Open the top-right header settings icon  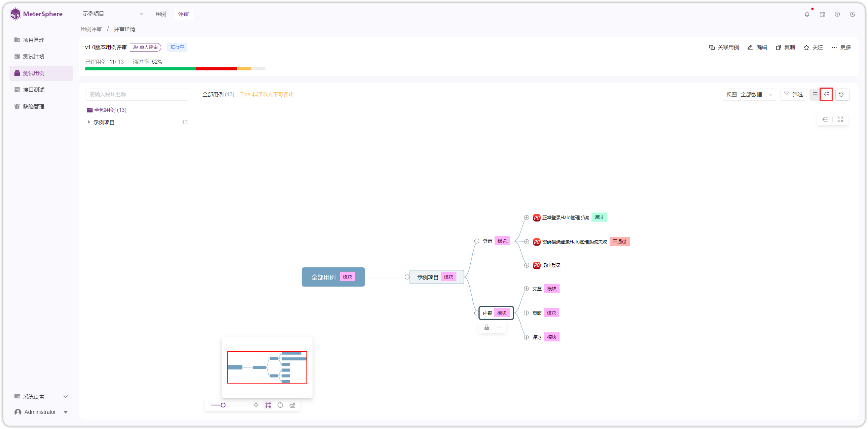852,14
